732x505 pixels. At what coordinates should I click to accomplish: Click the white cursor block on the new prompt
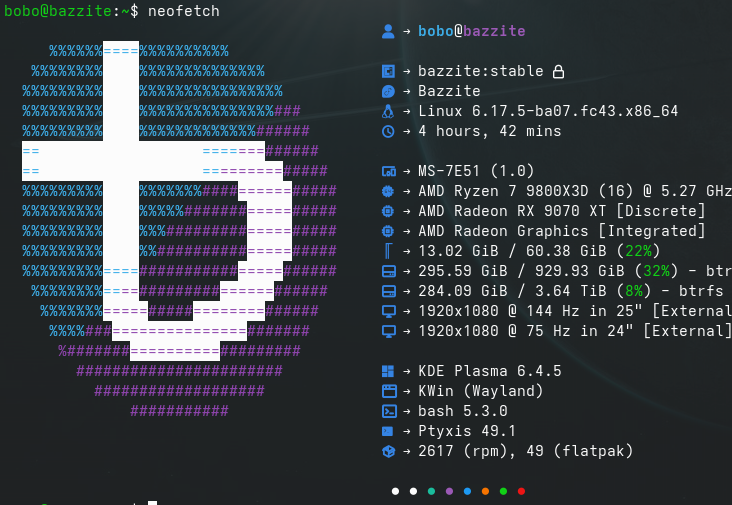click(x=153, y=503)
